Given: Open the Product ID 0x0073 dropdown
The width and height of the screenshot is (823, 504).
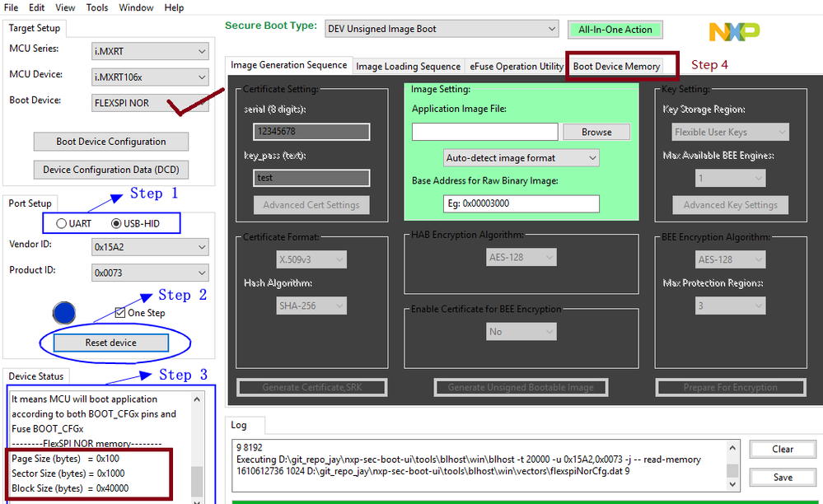Looking at the screenshot, I should coord(150,273).
